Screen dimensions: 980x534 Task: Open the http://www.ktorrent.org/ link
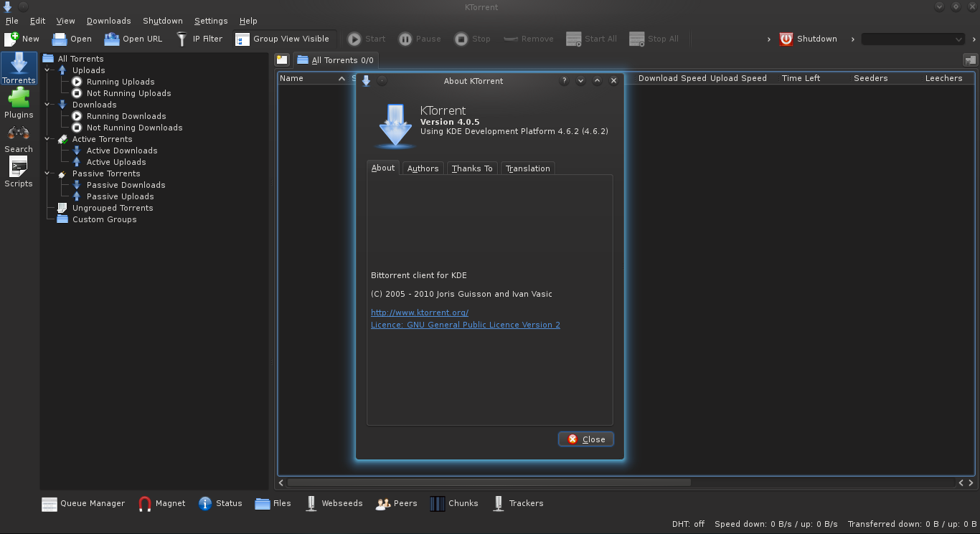click(420, 313)
